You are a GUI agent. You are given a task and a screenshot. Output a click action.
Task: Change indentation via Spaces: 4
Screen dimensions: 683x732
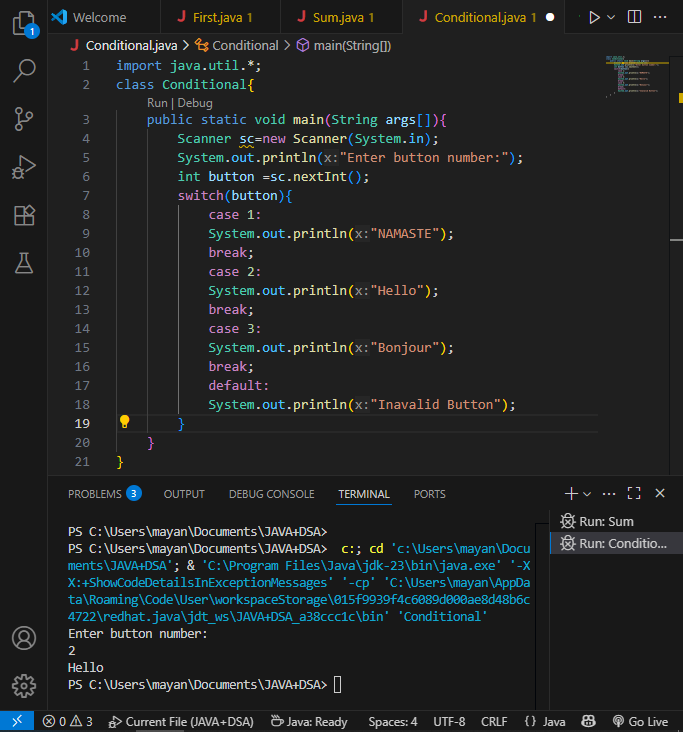(x=393, y=722)
